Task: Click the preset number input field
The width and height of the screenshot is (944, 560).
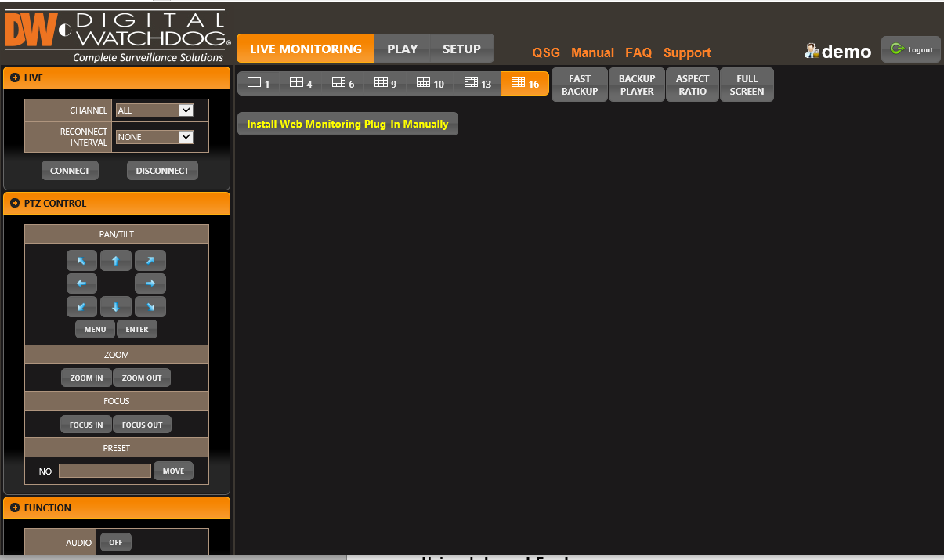Action: click(105, 471)
